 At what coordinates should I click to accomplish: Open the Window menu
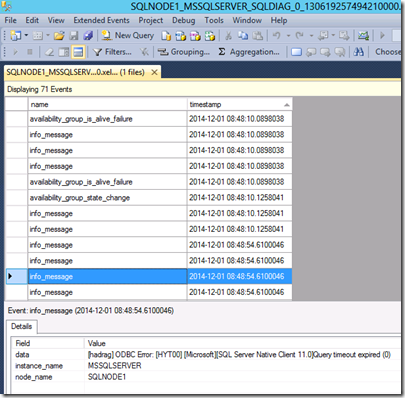pos(247,20)
